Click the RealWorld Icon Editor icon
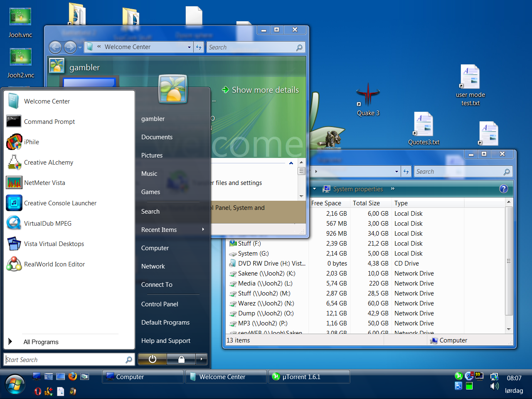The height and width of the screenshot is (399, 532). tap(14, 264)
